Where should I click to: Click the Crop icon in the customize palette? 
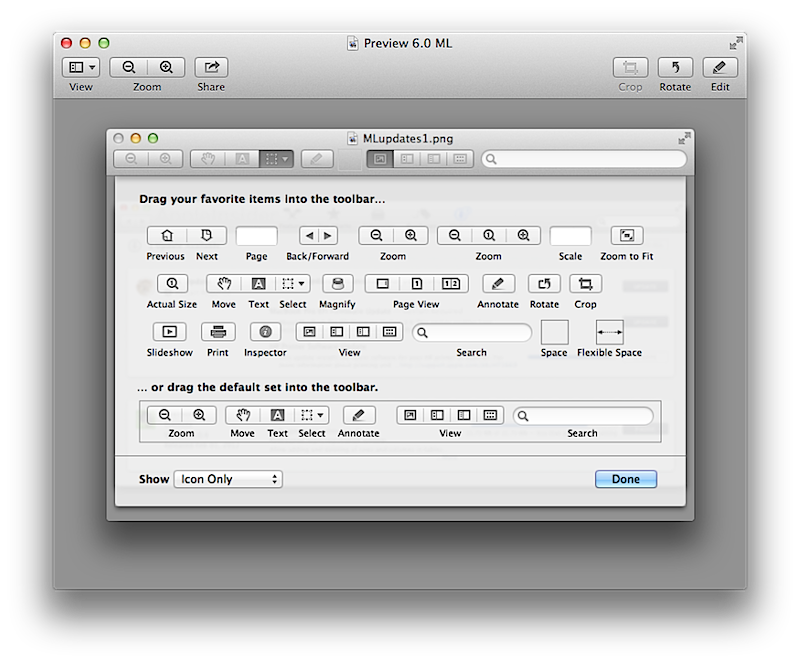tap(585, 284)
